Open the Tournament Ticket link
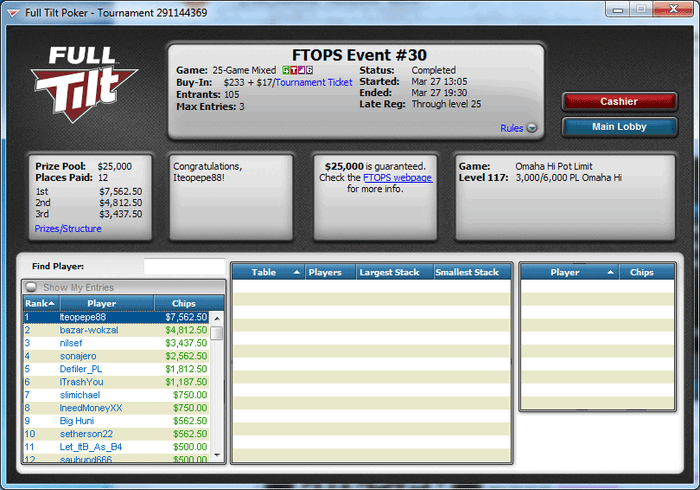The height and width of the screenshot is (490, 700). (x=314, y=82)
